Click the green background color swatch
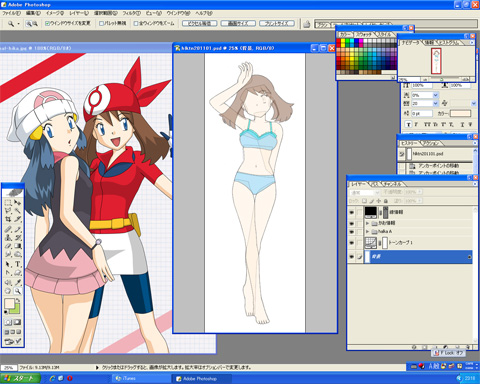Image resolution: width=480 pixels, height=384 pixels. click(16, 310)
